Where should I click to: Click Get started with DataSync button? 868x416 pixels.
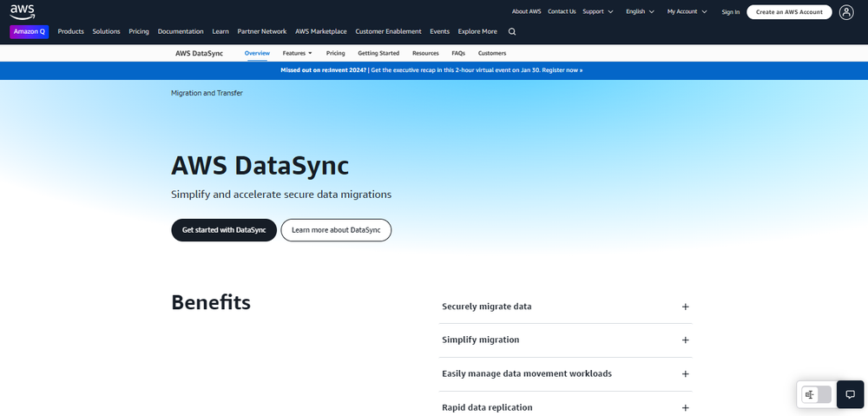click(224, 230)
